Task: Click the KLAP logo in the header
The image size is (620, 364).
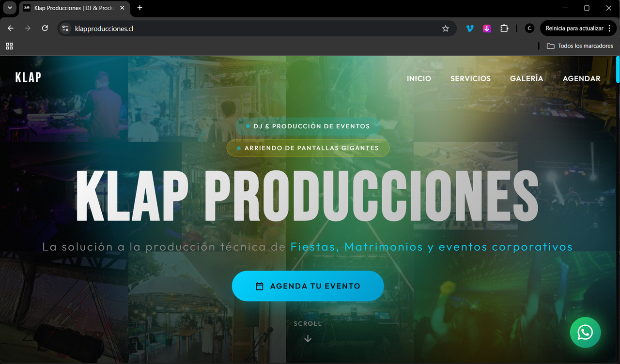Action: pos(28,77)
